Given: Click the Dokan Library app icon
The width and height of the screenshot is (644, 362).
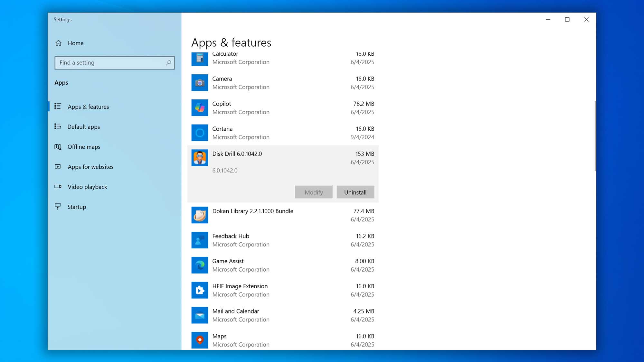Looking at the screenshot, I should coord(200,215).
